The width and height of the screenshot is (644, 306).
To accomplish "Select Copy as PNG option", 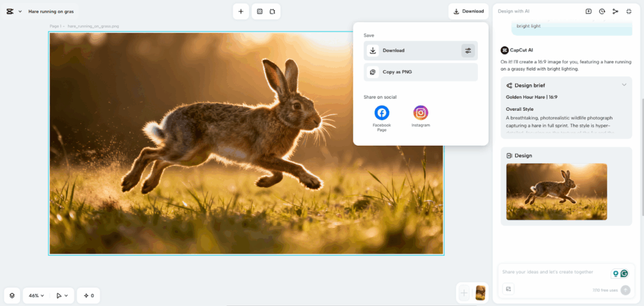I will [420, 72].
